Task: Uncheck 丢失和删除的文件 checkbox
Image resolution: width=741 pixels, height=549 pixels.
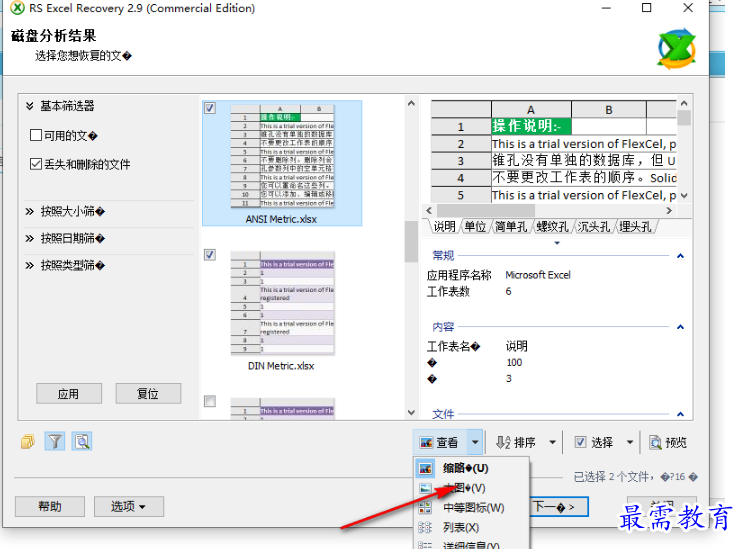Action: click(35, 164)
